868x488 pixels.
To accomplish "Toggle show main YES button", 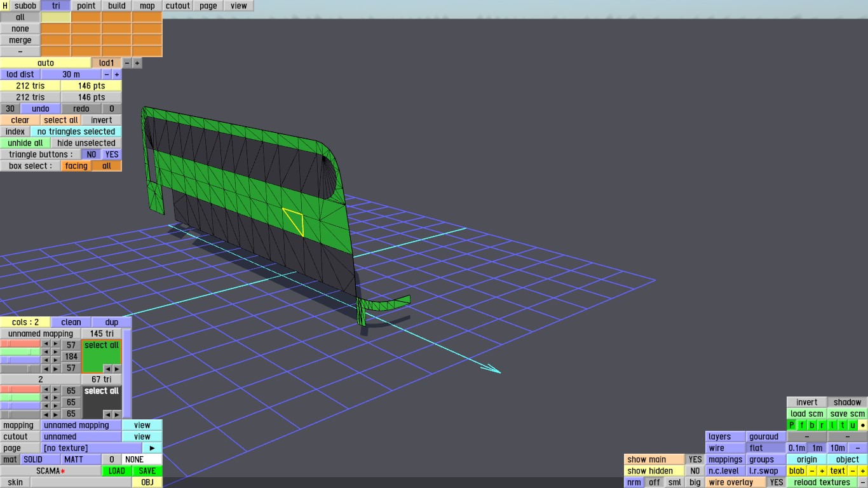I will tap(695, 459).
